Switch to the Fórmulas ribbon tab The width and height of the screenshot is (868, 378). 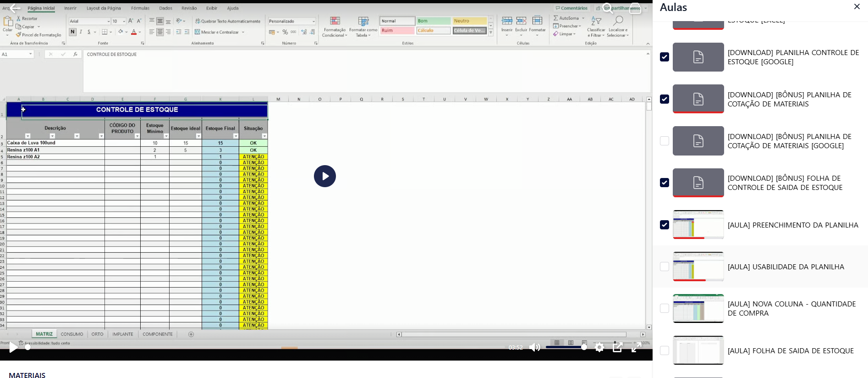[140, 8]
